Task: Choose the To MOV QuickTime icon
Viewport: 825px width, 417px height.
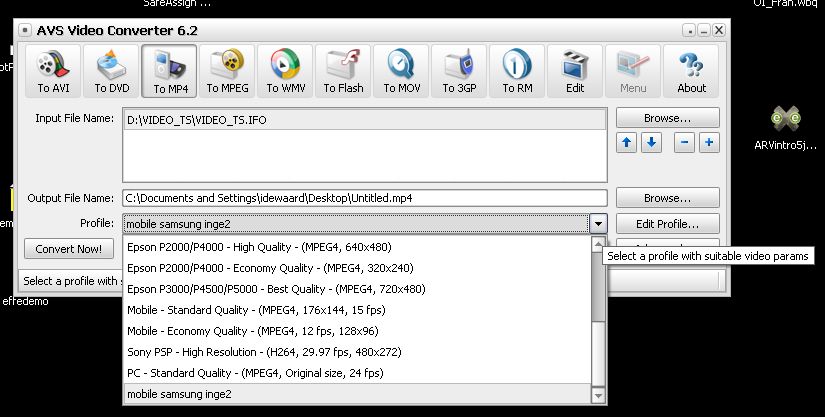Action: (x=401, y=71)
